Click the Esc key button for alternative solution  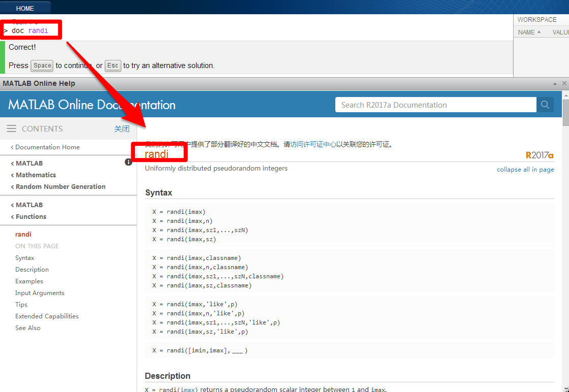[x=113, y=66]
